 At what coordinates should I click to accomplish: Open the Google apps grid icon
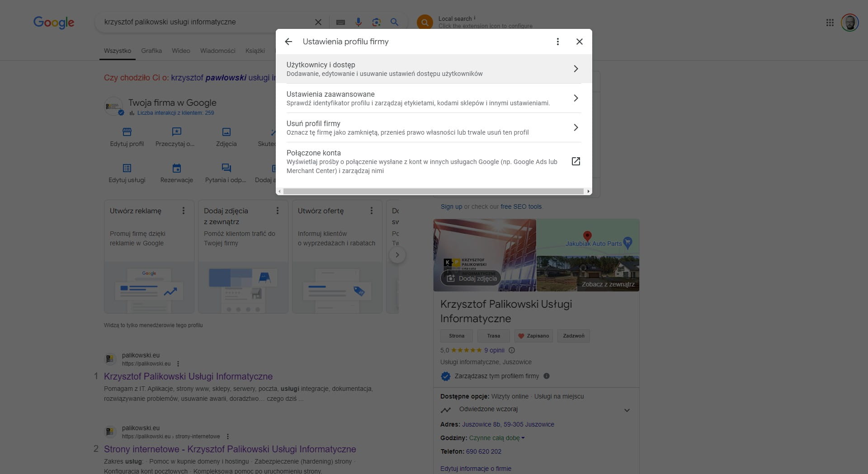tap(830, 23)
